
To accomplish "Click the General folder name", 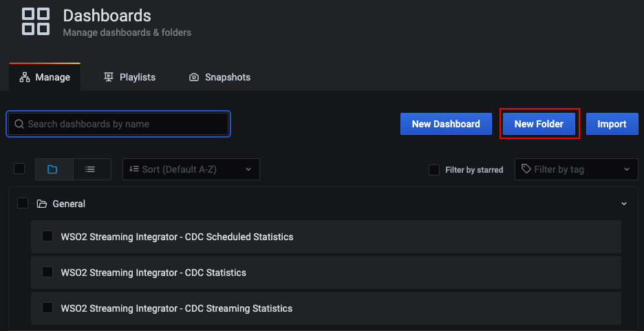I will (x=69, y=204).
